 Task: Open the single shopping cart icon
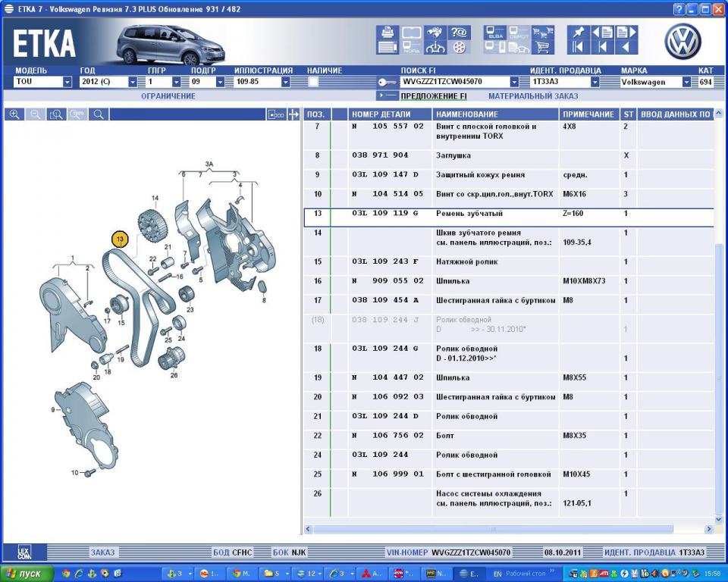click(542, 47)
